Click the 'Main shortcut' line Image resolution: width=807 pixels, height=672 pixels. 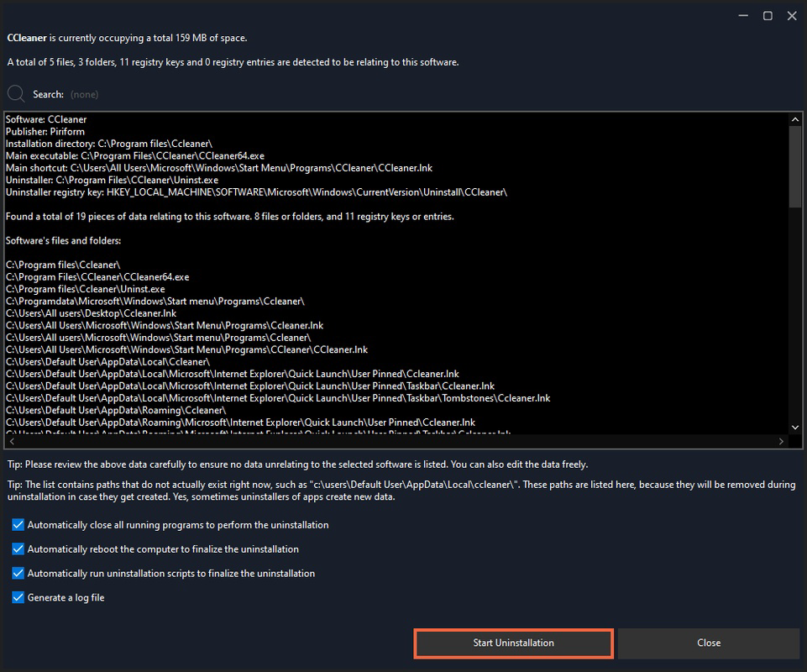click(218, 168)
